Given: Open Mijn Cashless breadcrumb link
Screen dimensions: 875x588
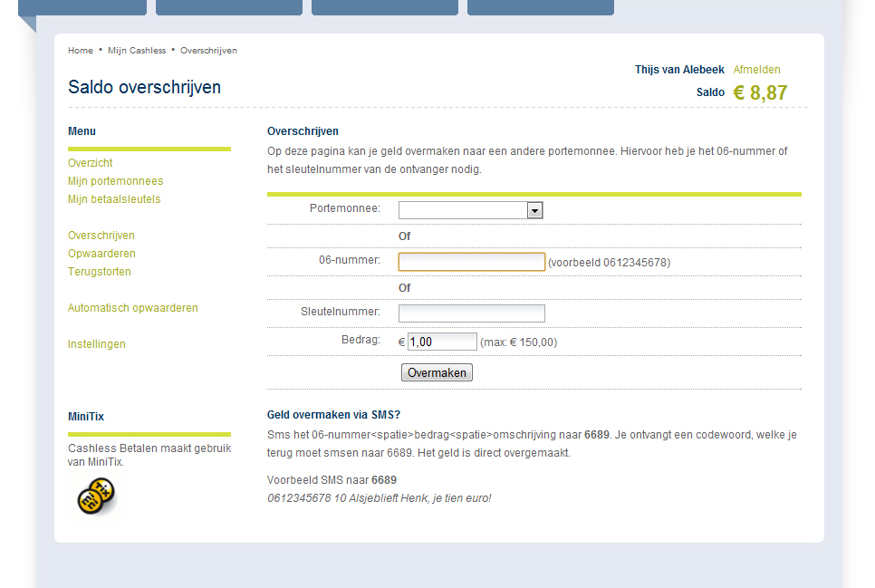Looking at the screenshot, I should 137,51.
